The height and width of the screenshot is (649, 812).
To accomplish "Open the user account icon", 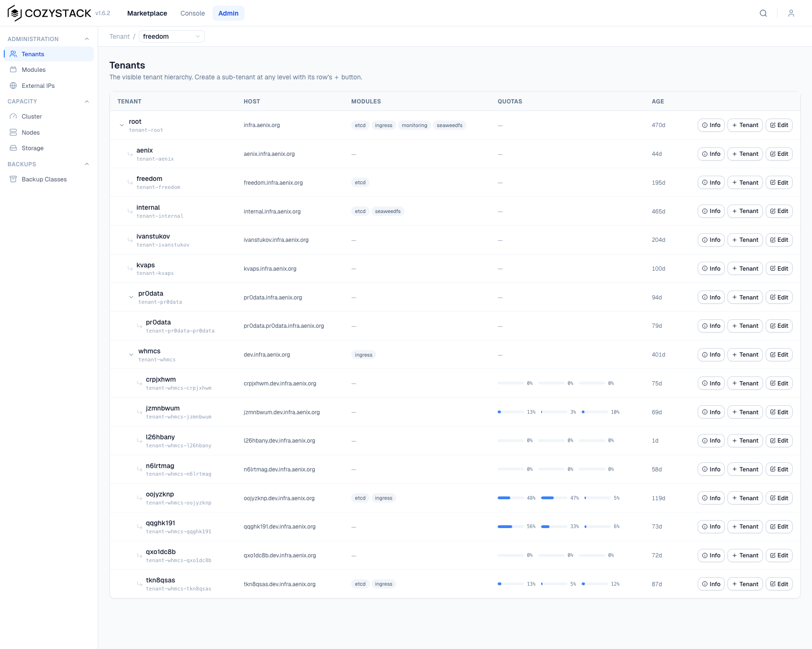I will [x=791, y=13].
